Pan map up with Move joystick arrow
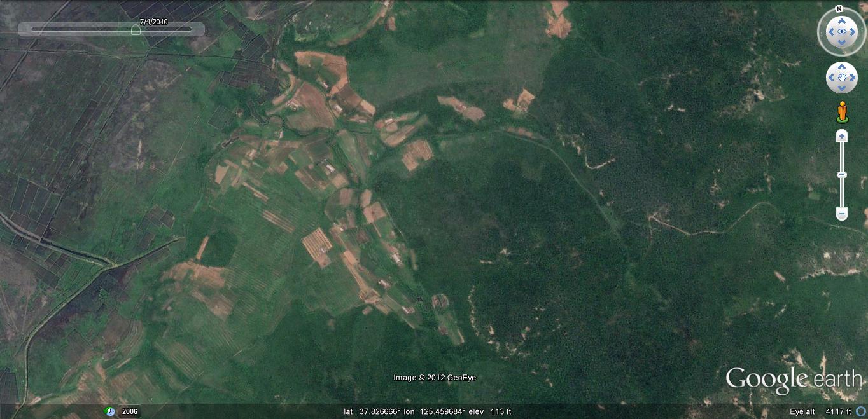 point(842,67)
